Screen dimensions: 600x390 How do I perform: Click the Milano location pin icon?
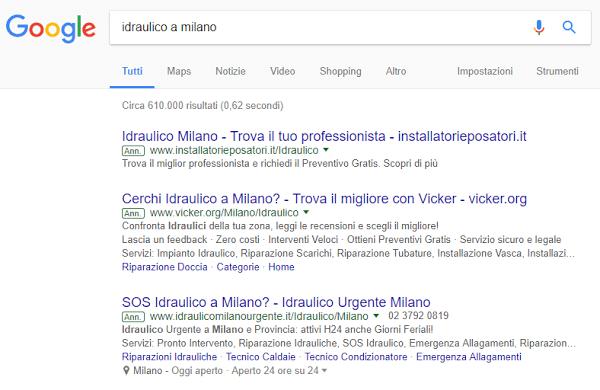tap(126, 370)
